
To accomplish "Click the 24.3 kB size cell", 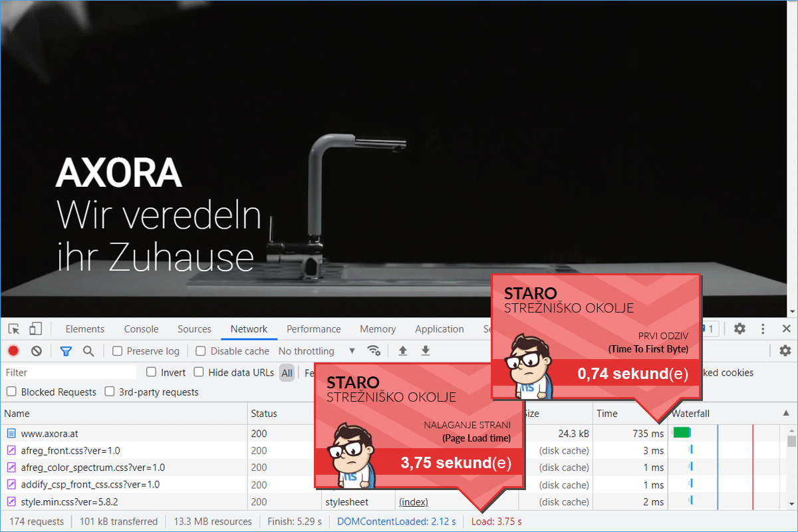I will (x=573, y=433).
